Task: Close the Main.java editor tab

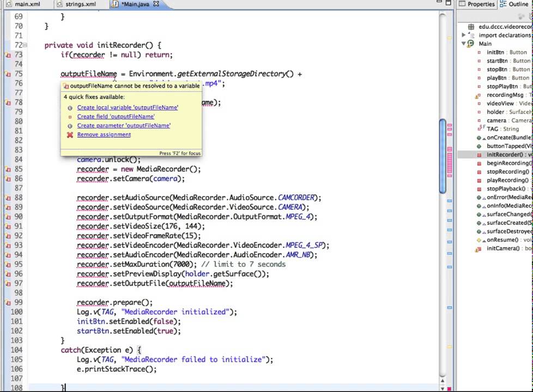Action: coord(156,4)
